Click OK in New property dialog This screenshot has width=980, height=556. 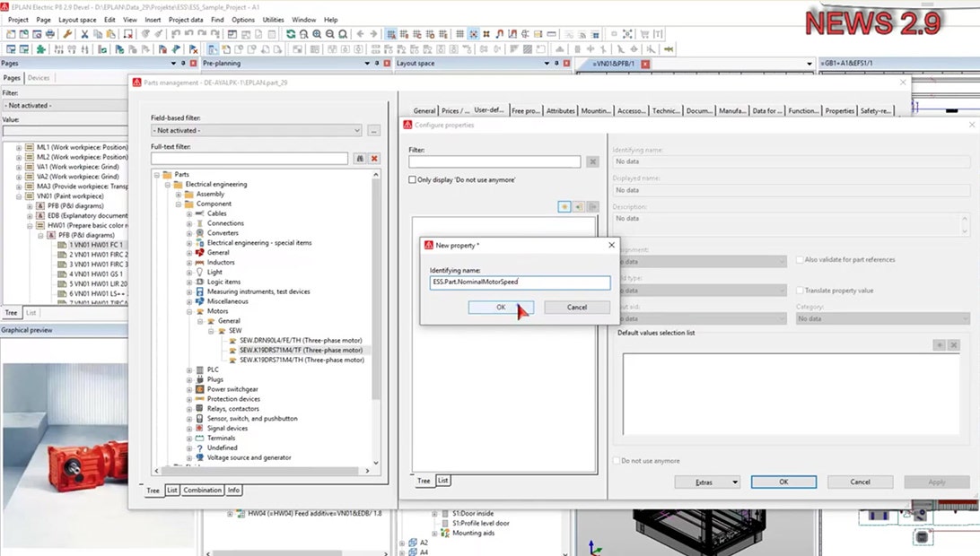501,307
